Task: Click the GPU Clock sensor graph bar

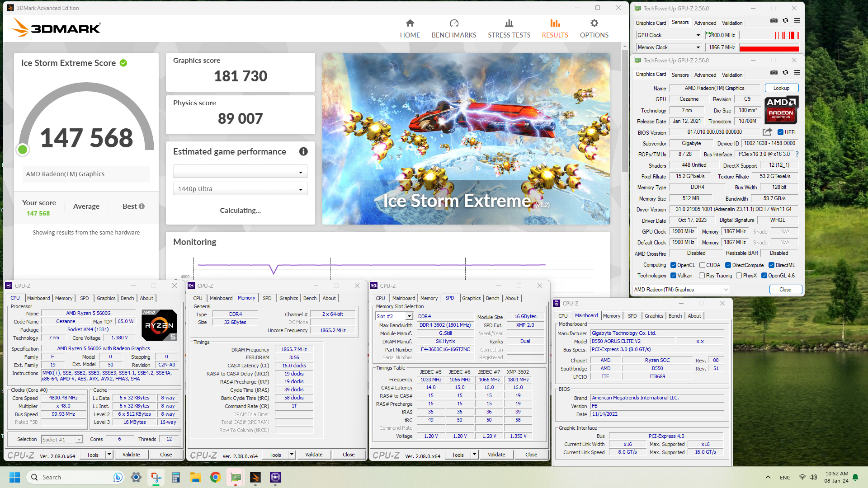Action: point(769,35)
